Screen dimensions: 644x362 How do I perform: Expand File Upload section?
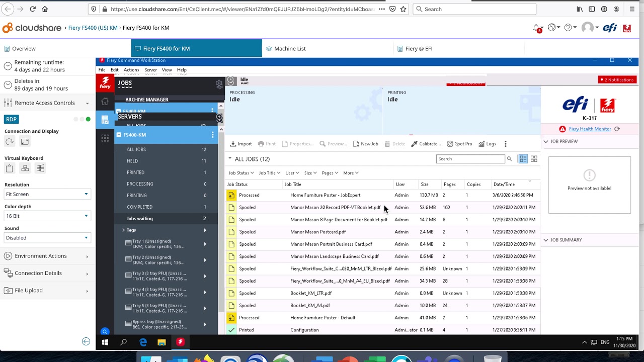coord(47,290)
